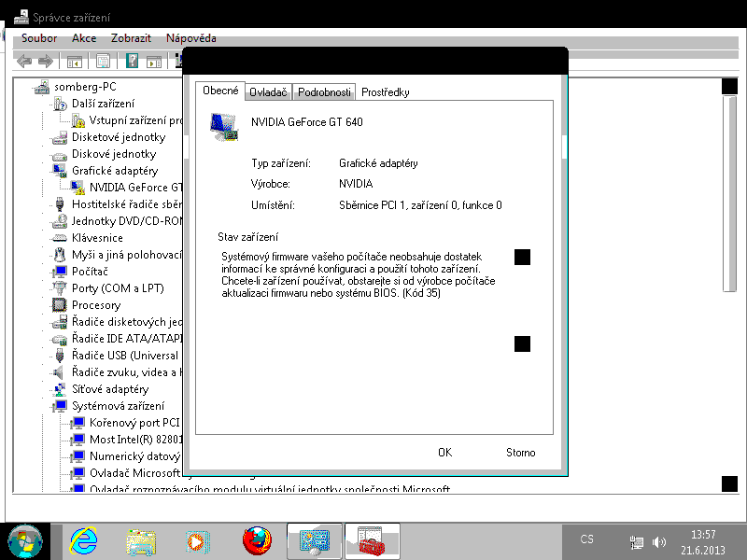Click the warning icon beside NVIDIA GeForce in tree
The width and height of the screenshot is (747, 560).
click(78, 188)
